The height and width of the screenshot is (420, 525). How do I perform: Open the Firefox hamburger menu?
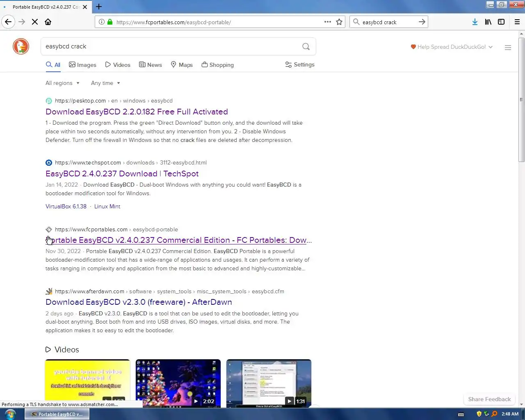click(x=517, y=22)
